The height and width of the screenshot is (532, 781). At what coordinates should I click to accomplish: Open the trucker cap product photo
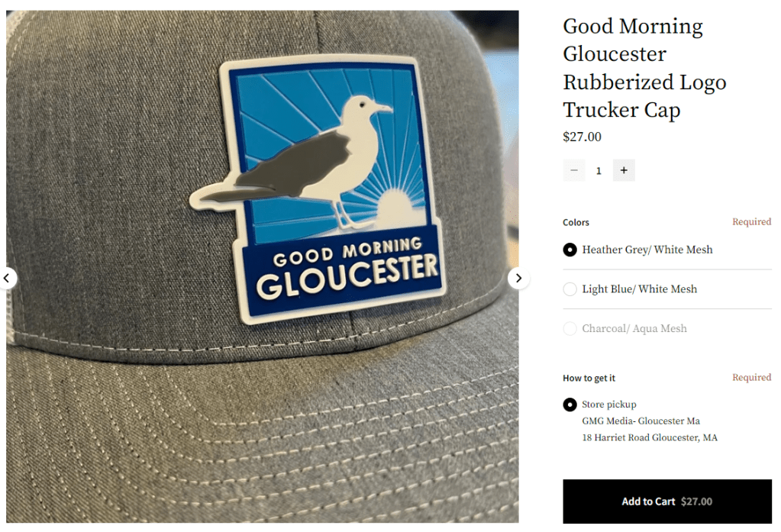[263, 266]
